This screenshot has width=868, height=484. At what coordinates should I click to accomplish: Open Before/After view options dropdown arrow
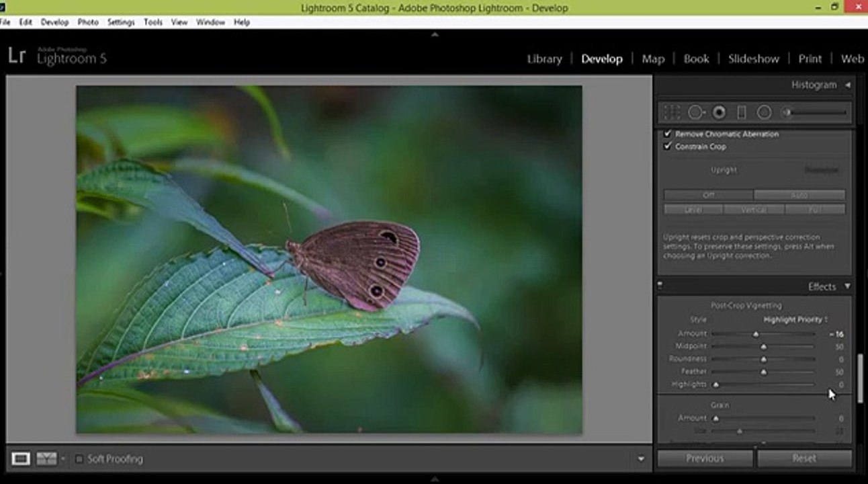click(x=62, y=459)
